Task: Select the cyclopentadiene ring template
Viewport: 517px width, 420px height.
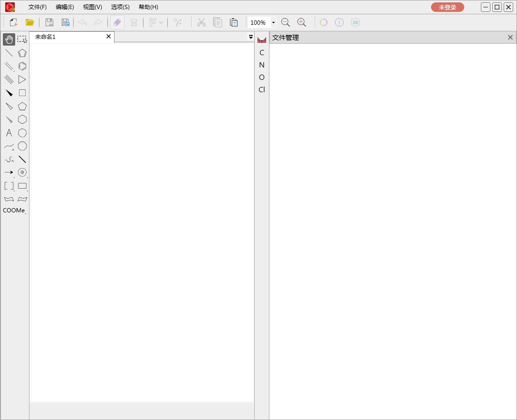Action: point(22,53)
